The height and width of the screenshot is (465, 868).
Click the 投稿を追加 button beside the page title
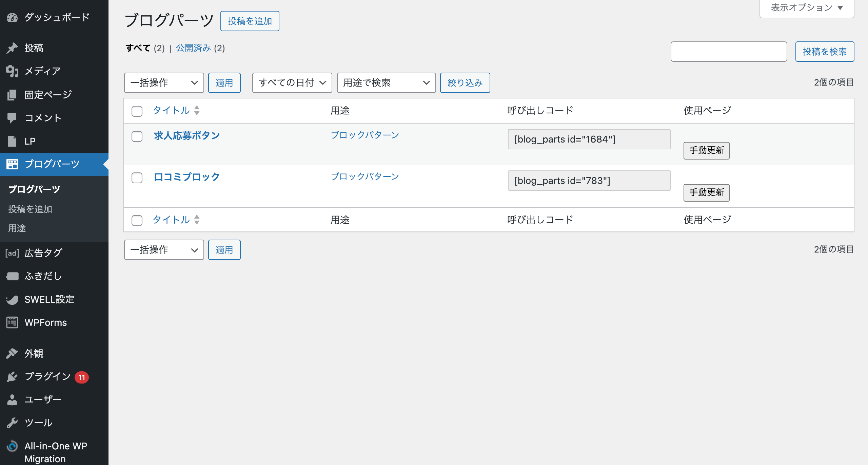tap(250, 21)
